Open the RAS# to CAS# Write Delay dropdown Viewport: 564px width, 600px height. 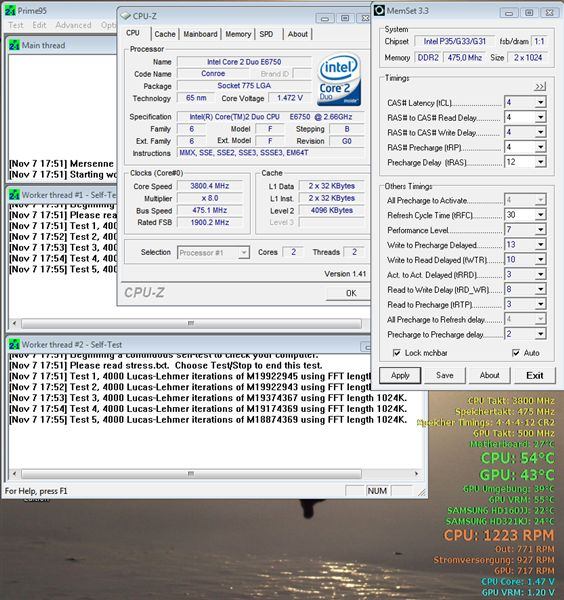pyautogui.click(x=540, y=132)
